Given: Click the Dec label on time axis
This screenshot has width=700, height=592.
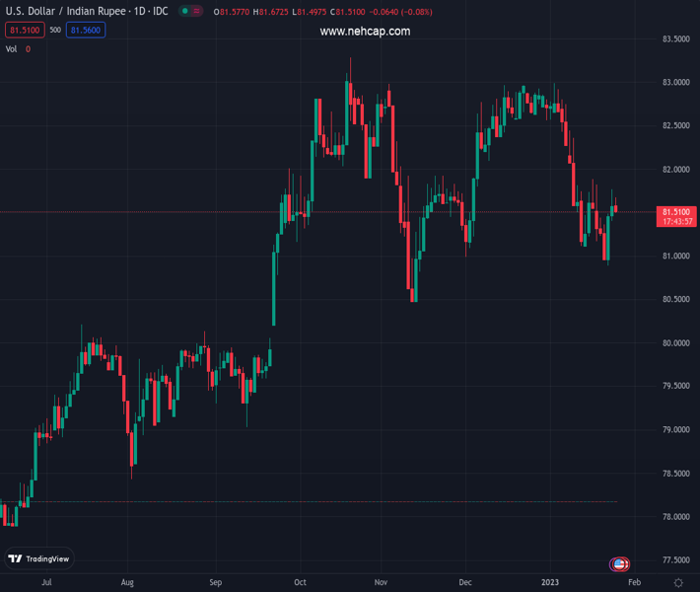Looking at the screenshot, I should pyautogui.click(x=464, y=584).
